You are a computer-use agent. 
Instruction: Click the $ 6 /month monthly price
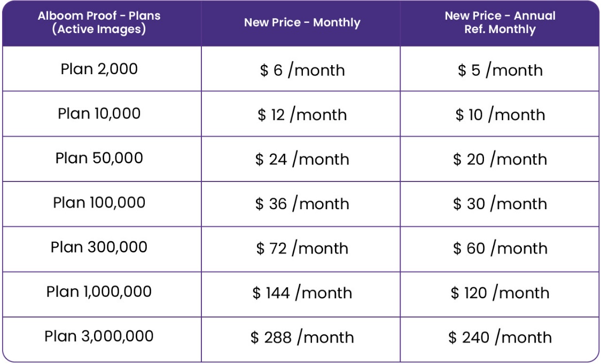coord(302,70)
